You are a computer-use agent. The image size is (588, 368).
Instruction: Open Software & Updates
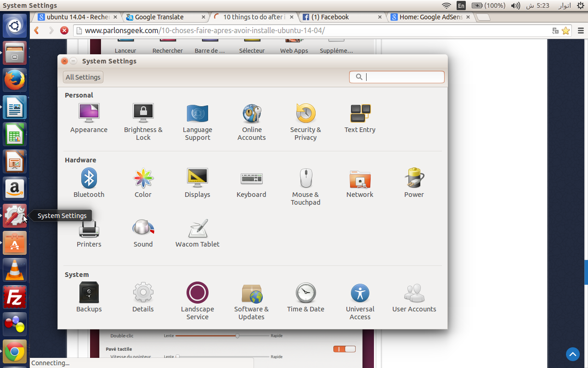252,301
